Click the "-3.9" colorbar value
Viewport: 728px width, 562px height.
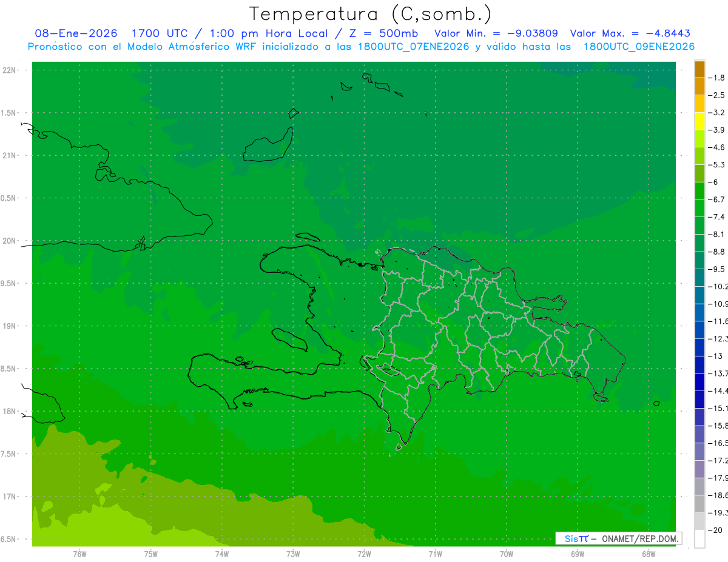coord(717,130)
